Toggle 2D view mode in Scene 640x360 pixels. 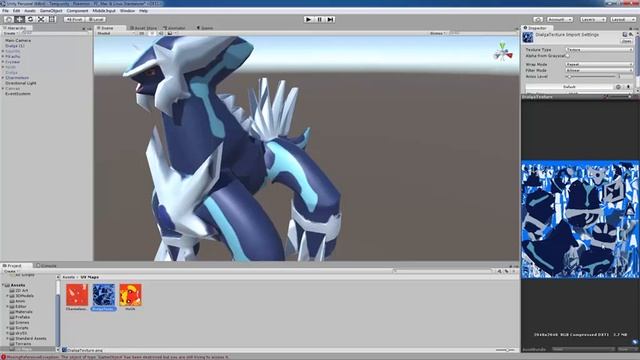142,33
